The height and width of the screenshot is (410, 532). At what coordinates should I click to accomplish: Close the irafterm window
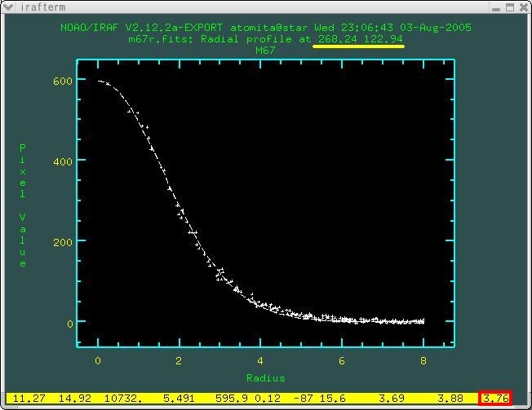(523, 7)
